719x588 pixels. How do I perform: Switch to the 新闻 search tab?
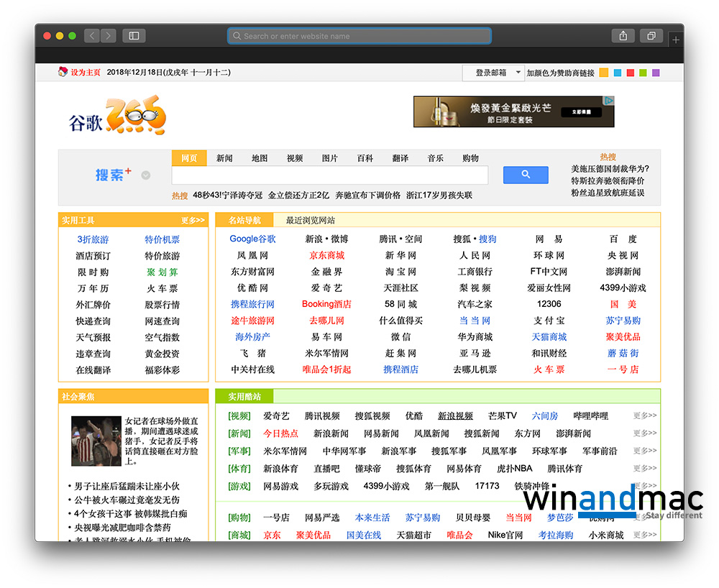[x=224, y=158]
